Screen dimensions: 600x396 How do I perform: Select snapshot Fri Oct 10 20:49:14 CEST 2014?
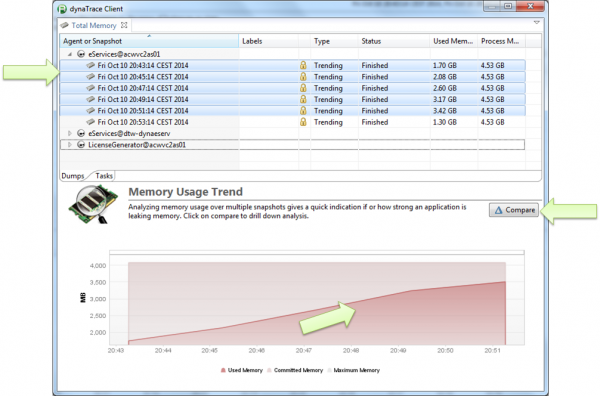pos(143,99)
